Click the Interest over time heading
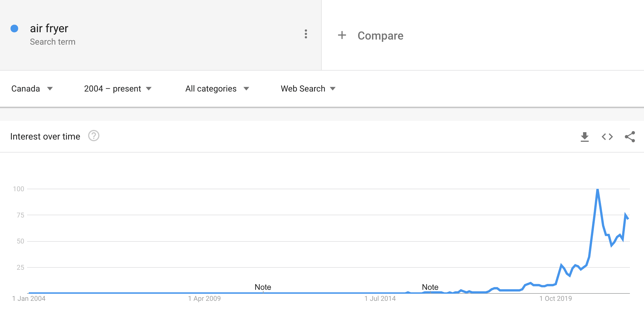The height and width of the screenshot is (309, 644). [x=45, y=136]
